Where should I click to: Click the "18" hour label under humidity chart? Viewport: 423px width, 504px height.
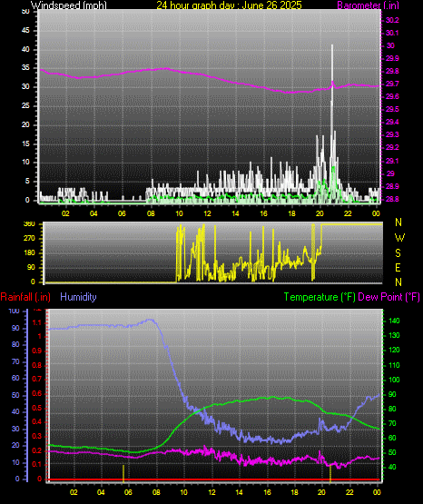click(294, 492)
